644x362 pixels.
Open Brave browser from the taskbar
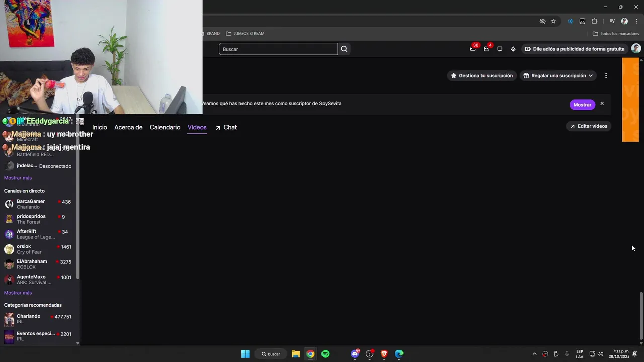click(x=384, y=354)
